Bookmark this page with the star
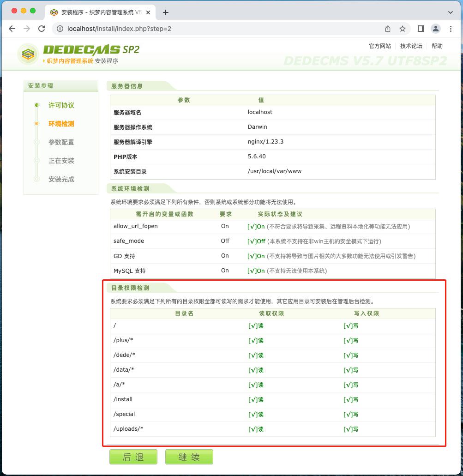 pos(403,29)
